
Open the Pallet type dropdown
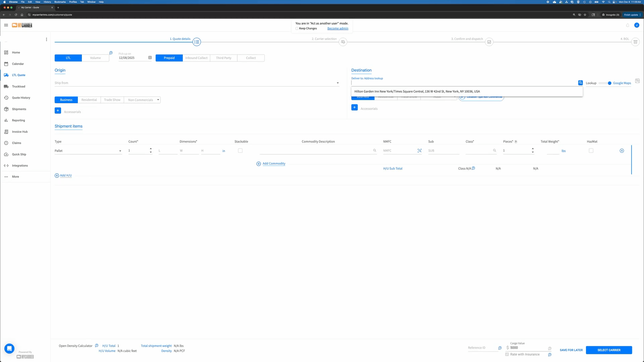[x=120, y=151]
